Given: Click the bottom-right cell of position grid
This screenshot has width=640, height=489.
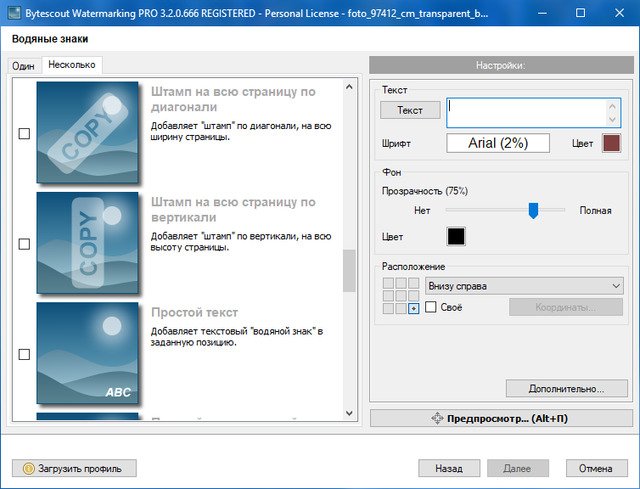Looking at the screenshot, I should tap(413, 308).
